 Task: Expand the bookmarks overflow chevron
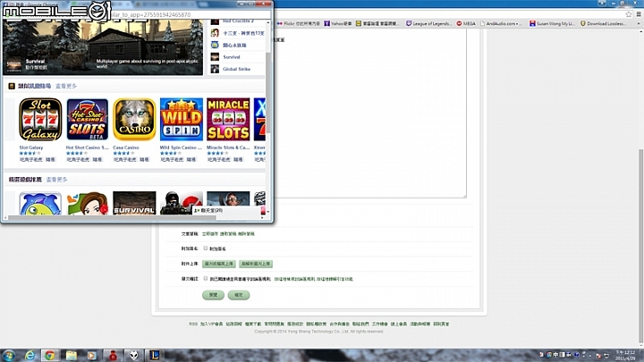(639, 24)
